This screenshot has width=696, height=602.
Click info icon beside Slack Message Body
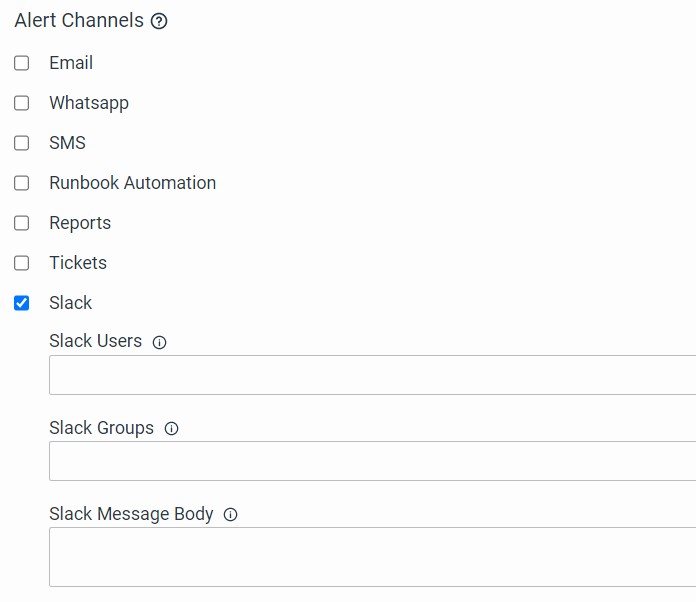pos(231,515)
